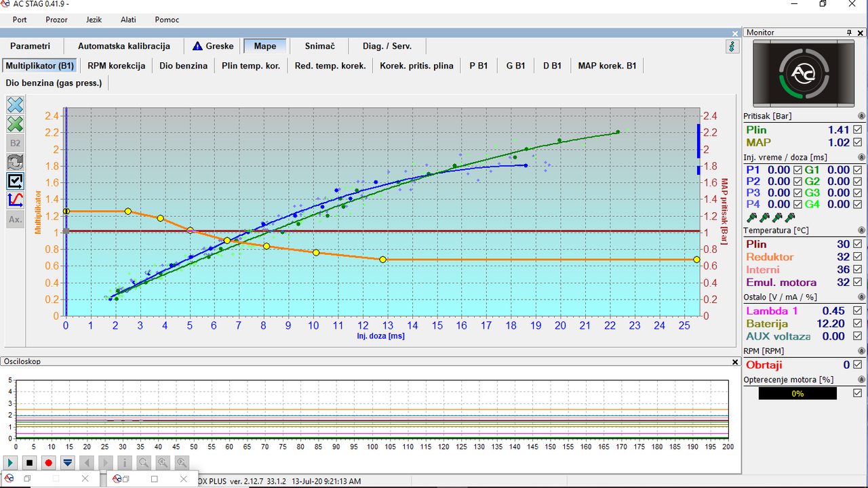868x488 pixels.
Task: Toggle the Obrtaji RPM checkbox
Action: click(858, 365)
